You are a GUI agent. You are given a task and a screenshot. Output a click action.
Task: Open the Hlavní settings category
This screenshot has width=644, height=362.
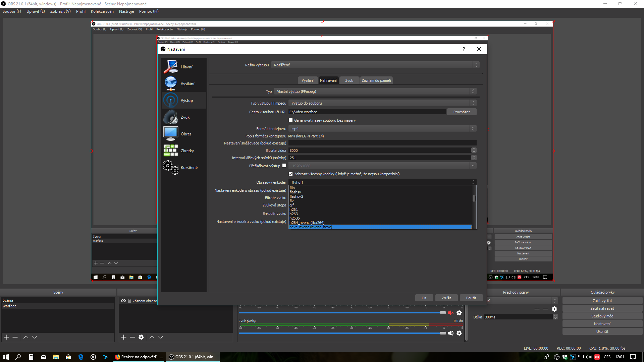coord(183,67)
